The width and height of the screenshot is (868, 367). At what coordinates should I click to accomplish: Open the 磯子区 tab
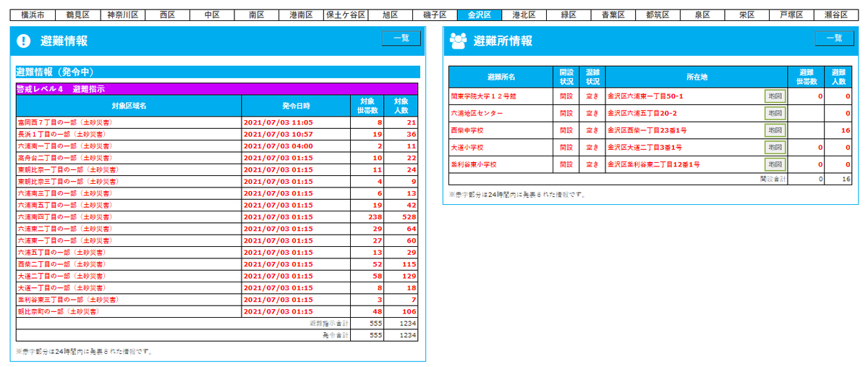(x=435, y=14)
